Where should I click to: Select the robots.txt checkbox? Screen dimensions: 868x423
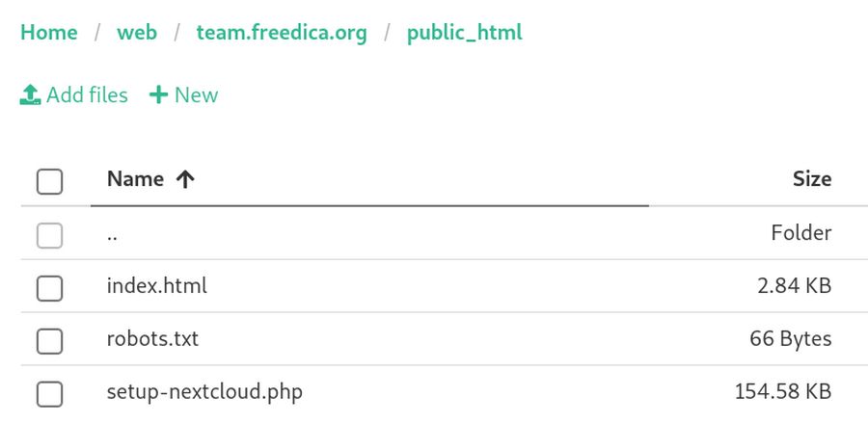pyautogui.click(x=49, y=340)
